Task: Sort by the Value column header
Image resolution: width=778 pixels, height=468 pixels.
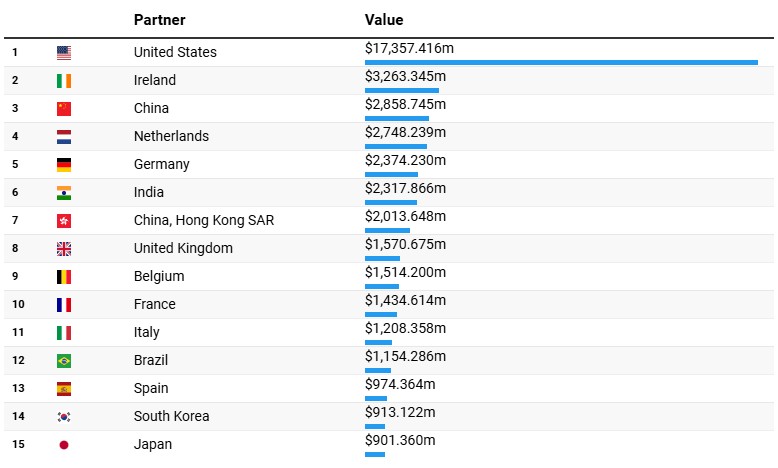Action: 384,20
